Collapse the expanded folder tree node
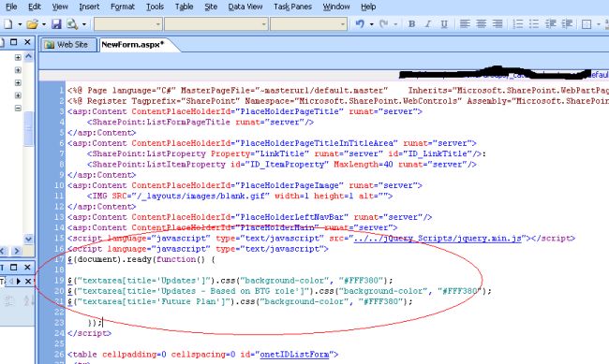This screenshot has width=609, height=364. point(18,109)
